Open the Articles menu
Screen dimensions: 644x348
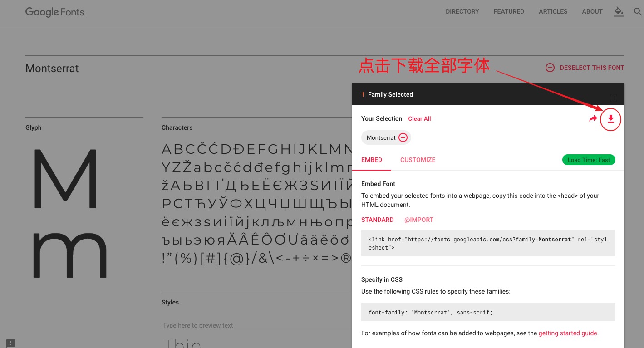coord(553,11)
